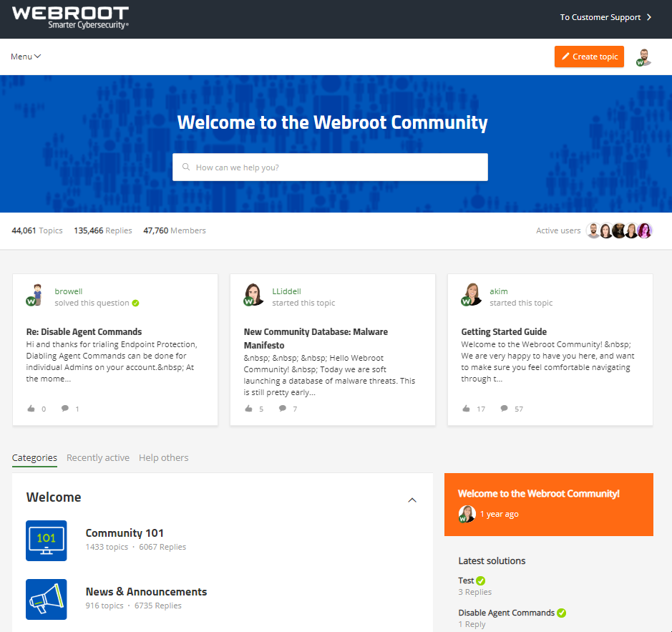Open the LLiddell username link
This screenshot has width=672, height=632.
pyautogui.click(x=286, y=291)
